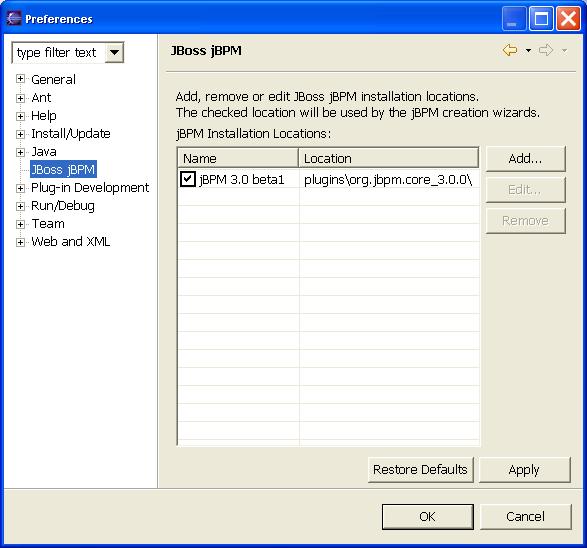Sort by the Location column header
Viewport: 587px width, 548px height.
[389, 158]
